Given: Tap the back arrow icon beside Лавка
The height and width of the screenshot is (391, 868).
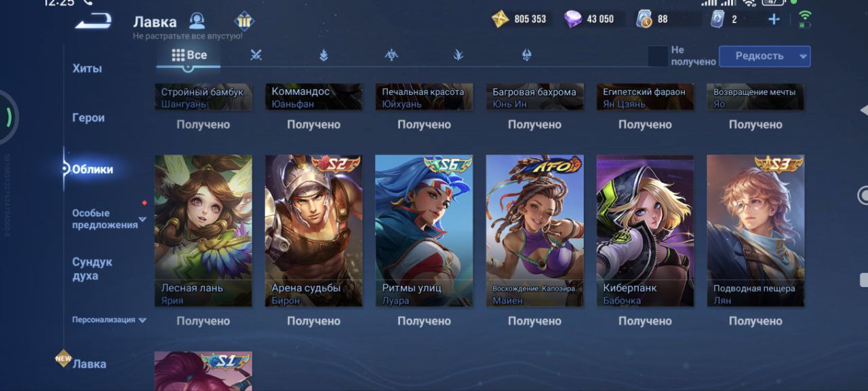Looking at the screenshot, I should pos(94,22).
